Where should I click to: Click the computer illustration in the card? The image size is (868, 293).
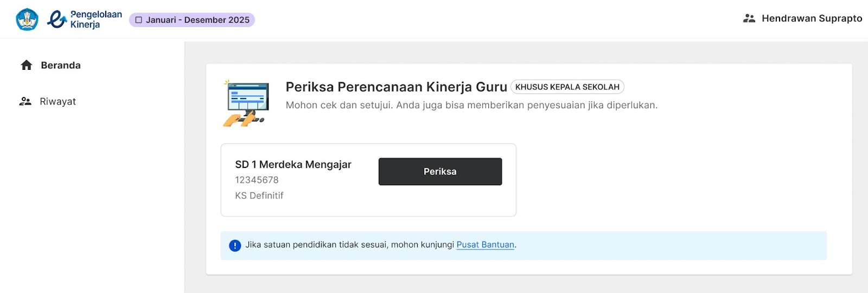246,103
